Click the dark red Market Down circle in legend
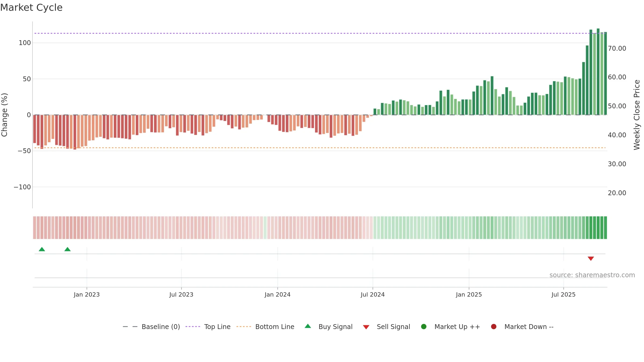Screen dimensions: 644x362 tap(494, 327)
